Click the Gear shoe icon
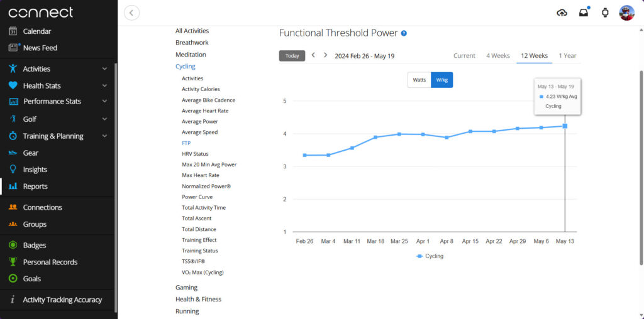The width and height of the screenshot is (644, 319). [13, 153]
